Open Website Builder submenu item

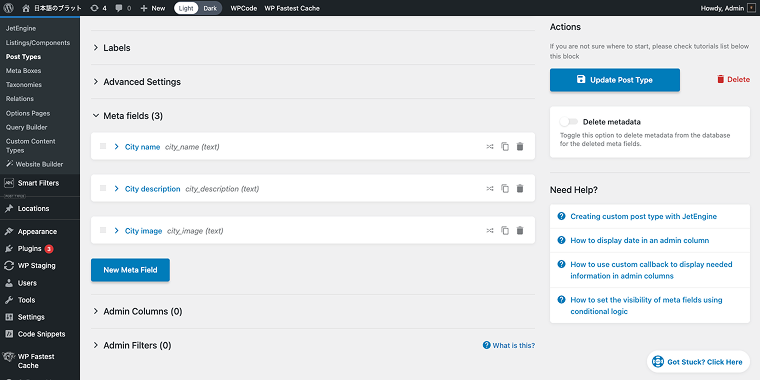click(x=34, y=164)
